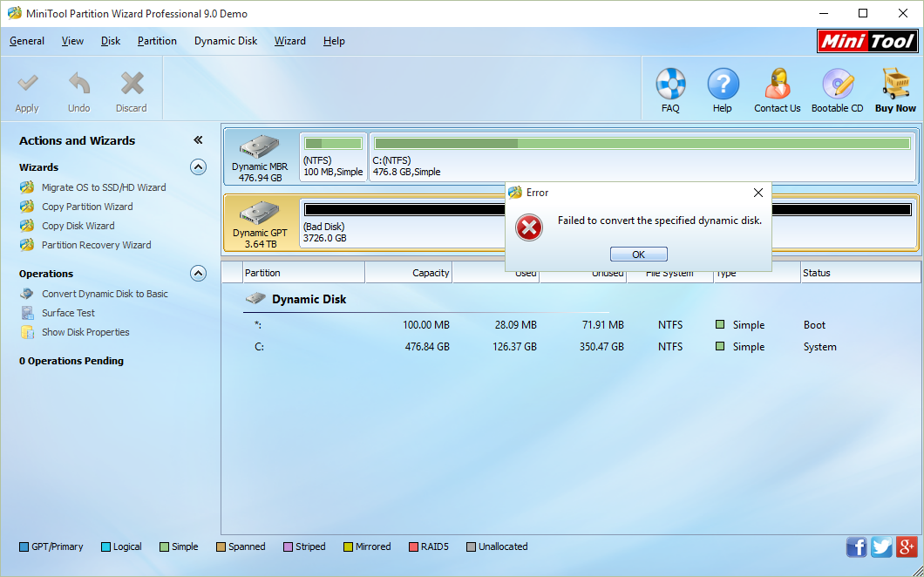
Task: Click the Buy Now cart icon
Action: coord(895,84)
